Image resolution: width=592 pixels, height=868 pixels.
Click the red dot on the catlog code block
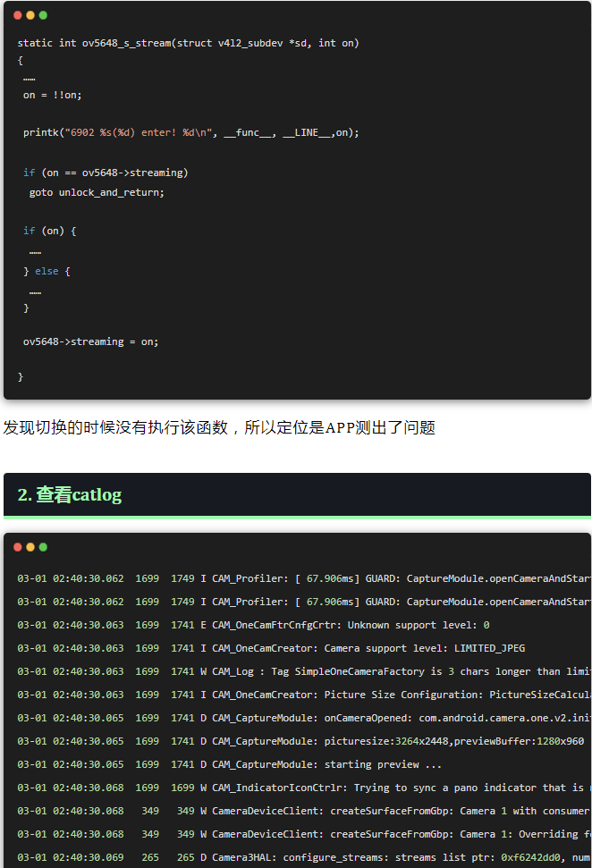coord(18,547)
